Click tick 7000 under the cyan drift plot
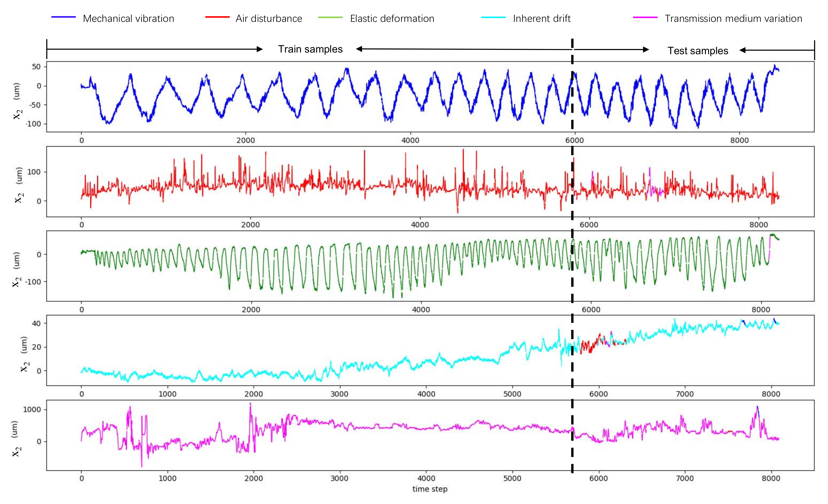The width and height of the screenshot is (828, 504). (685, 394)
